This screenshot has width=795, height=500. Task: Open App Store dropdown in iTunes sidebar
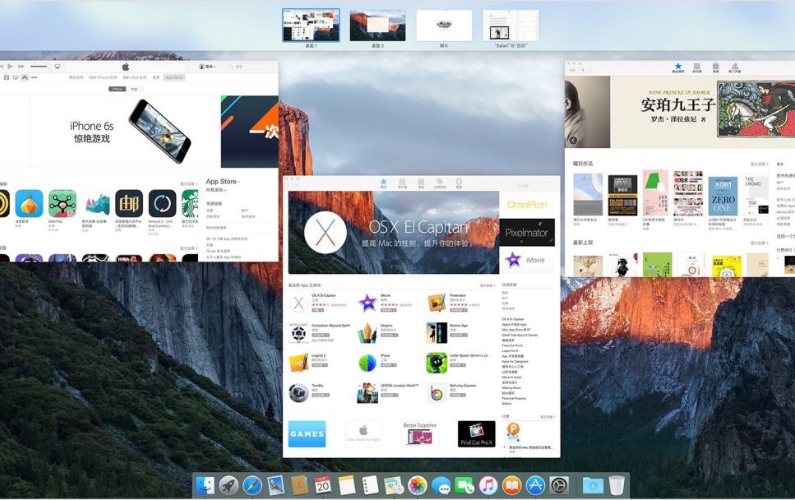[x=223, y=182]
